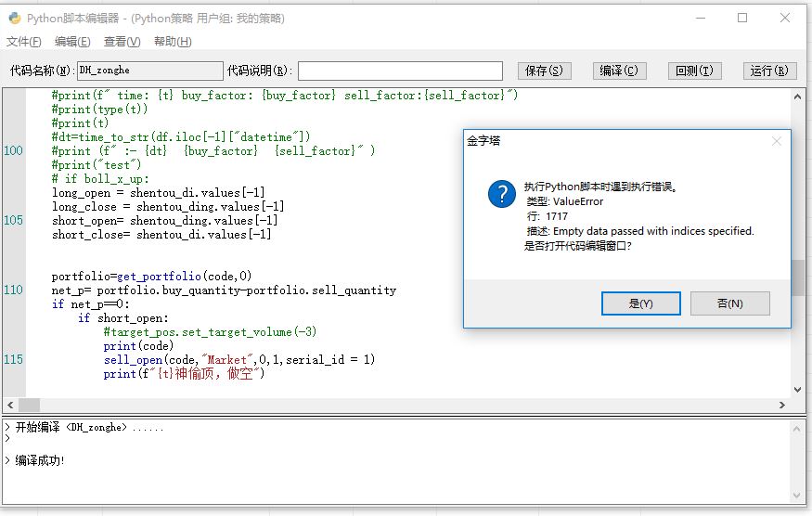
Task: Click line number 110 in the gutter
Action: click(14, 290)
